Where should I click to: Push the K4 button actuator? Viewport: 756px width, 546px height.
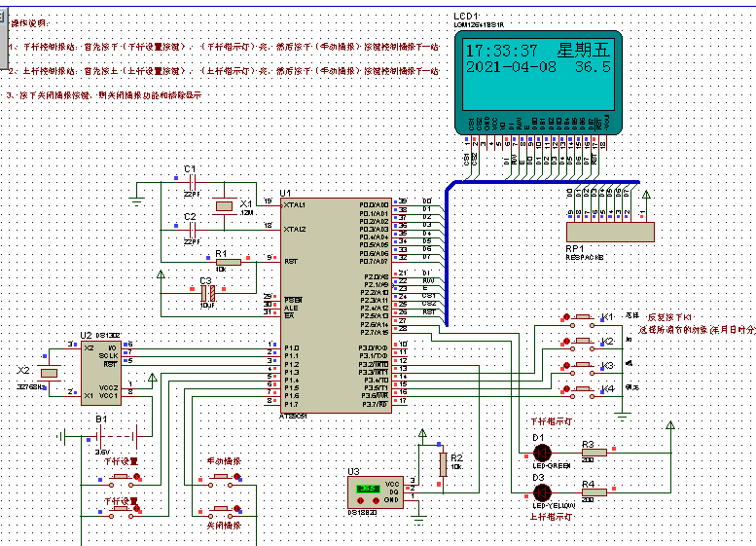pyautogui.click(x=584, y=388)
